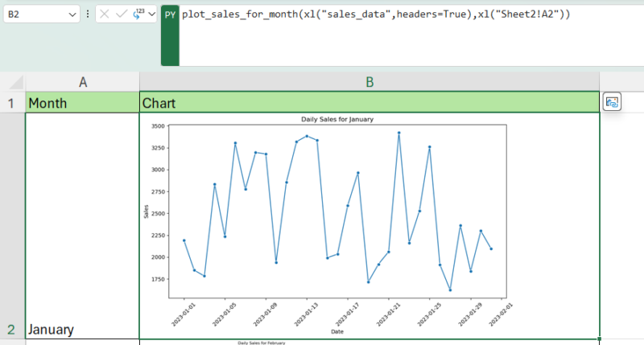Screen dimensions: 644x345
Task: Click the cancel (X) formula icon
Action: (104, 14)
